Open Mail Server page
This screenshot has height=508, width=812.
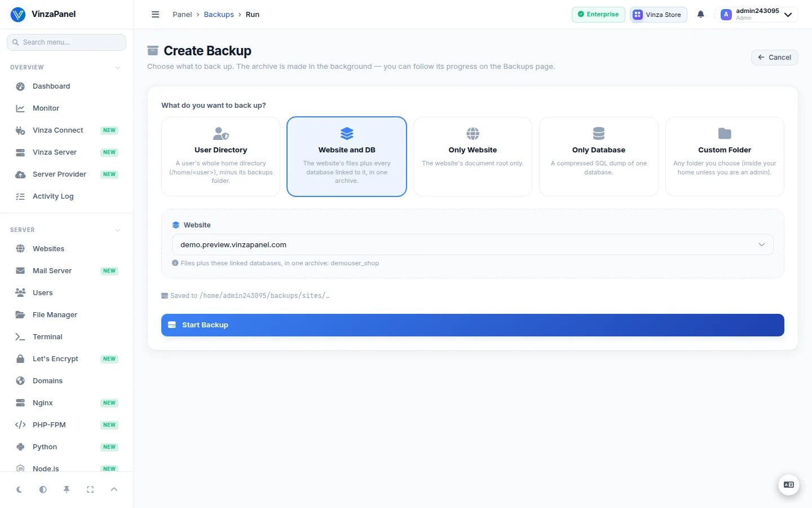[x=67, y=271]
